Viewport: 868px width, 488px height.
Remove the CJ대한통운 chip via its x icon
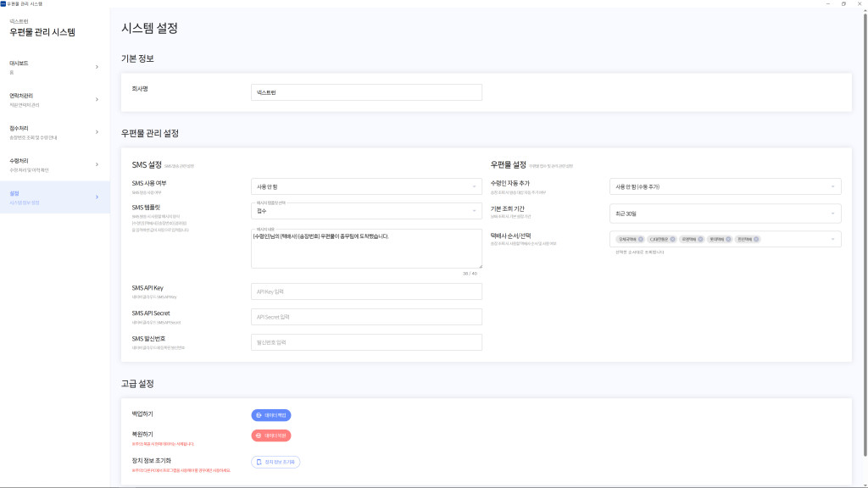pos(673,239)
